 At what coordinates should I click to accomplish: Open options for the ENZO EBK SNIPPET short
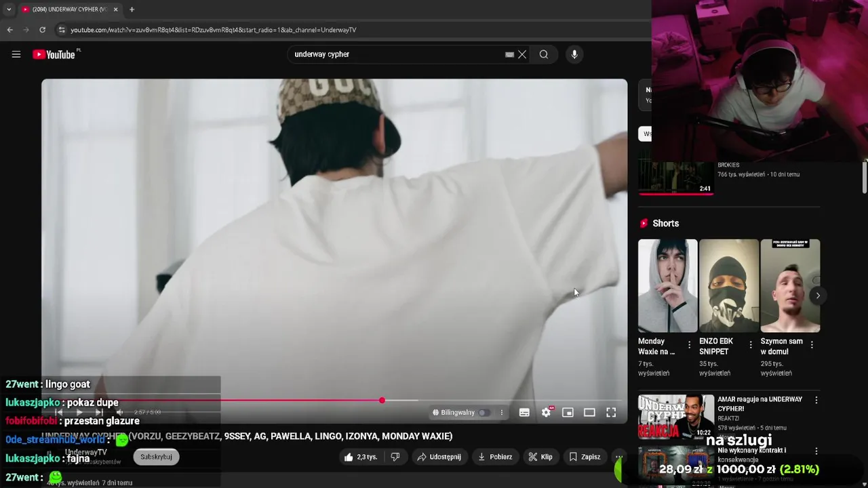coord(751,345)
